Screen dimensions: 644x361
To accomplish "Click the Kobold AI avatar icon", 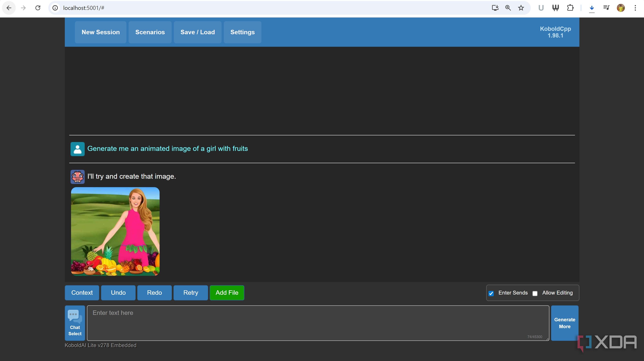I will 77,177.
